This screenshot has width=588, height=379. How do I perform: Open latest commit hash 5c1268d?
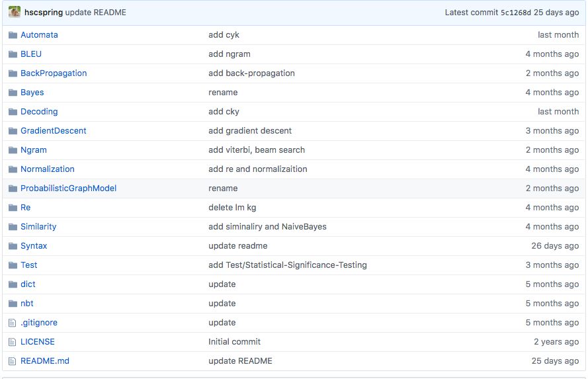point(516,13)
